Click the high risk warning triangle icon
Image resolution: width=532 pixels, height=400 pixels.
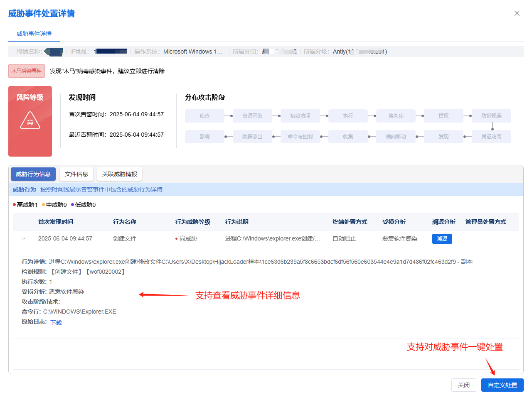coord(30,120)
